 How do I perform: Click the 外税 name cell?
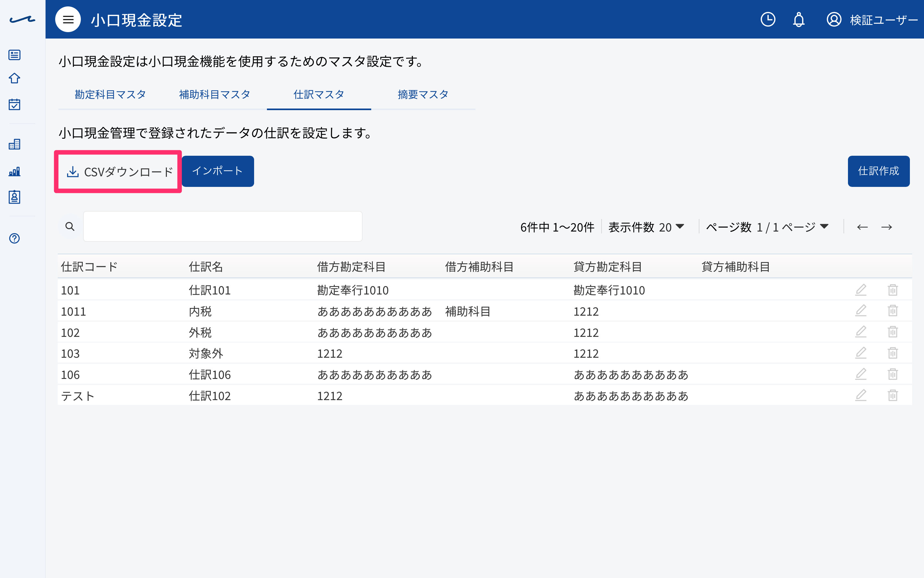pyautogui.click(x=200, y=333)
